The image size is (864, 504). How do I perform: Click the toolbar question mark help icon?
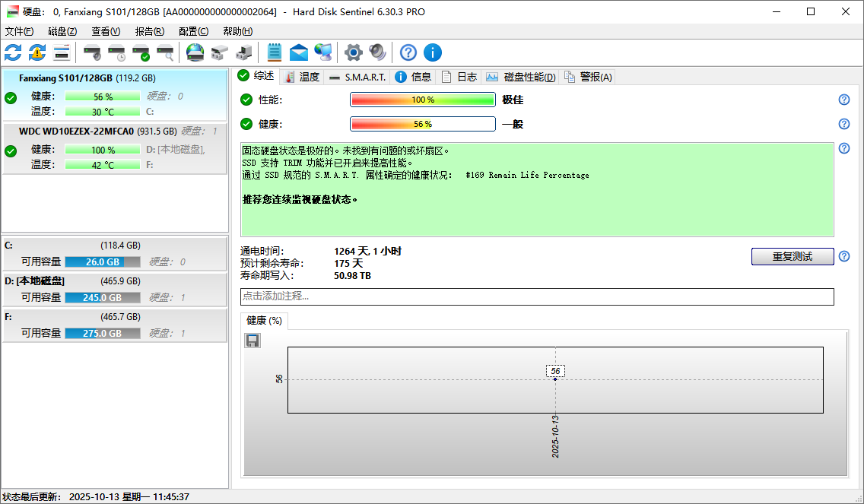tap(408, 53)
